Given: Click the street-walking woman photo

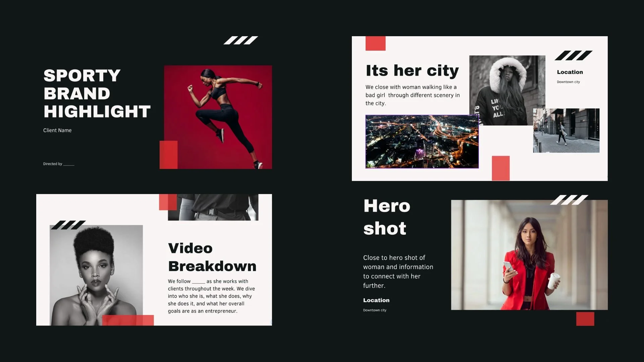Looking at the screenshot, I should (566, 130).
